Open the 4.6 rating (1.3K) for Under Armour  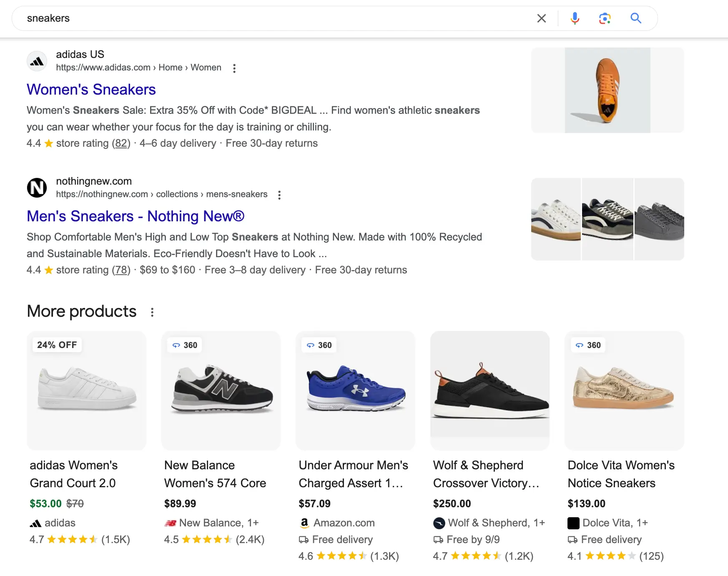(x=349, y=556)
